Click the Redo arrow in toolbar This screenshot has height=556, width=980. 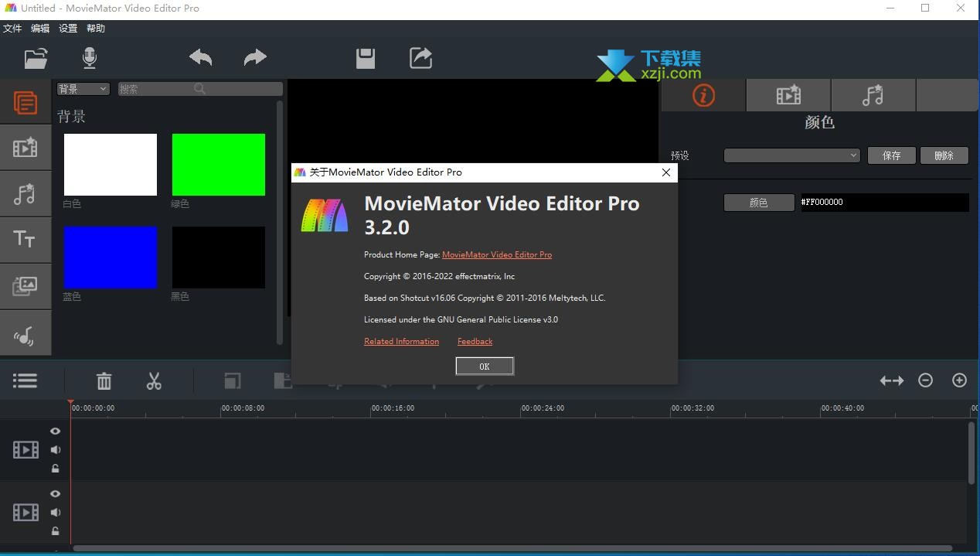click(255, 57)
